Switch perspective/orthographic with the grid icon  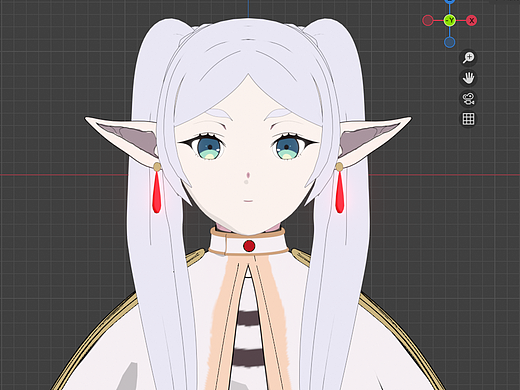click(468, 119)
